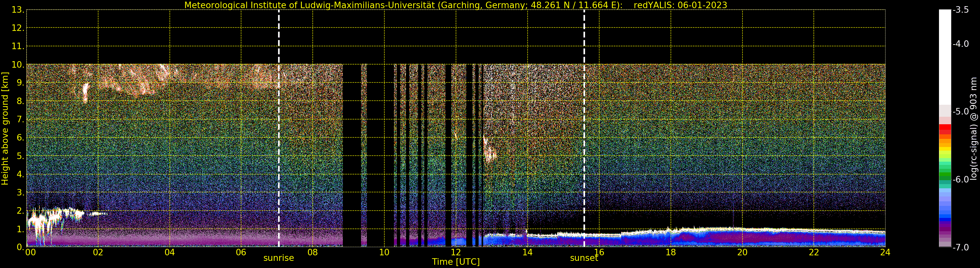980x268 pixels.
Task: Click the white dashed sunset marker line
Action: point(584,128)
